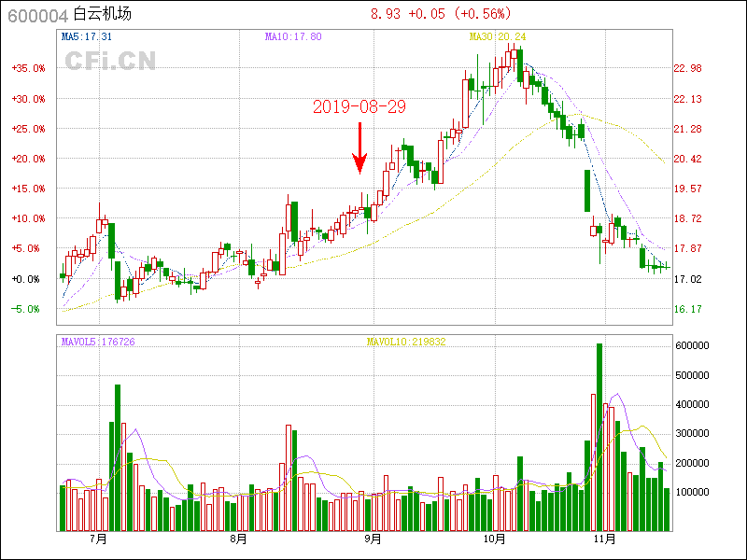Select the 2019-08-29 date annotation
Screen dimensions: 747x560
[x=359, y=107]
